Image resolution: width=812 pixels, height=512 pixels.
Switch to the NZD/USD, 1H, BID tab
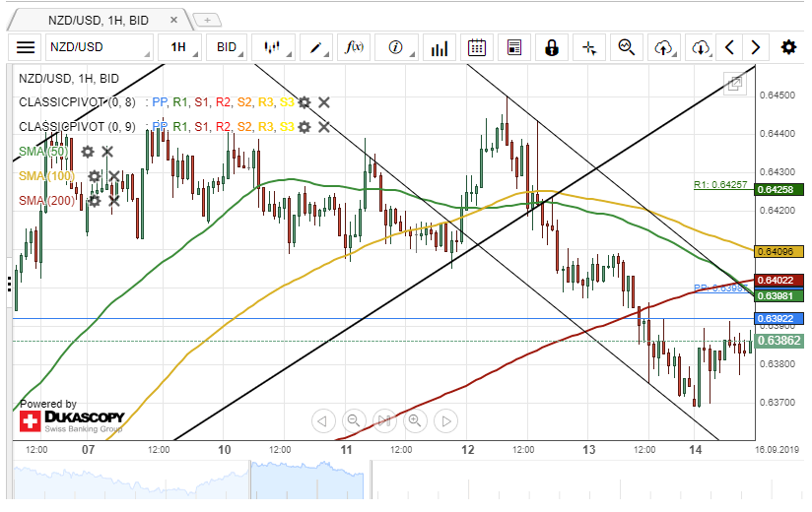(x=99, y=19)
